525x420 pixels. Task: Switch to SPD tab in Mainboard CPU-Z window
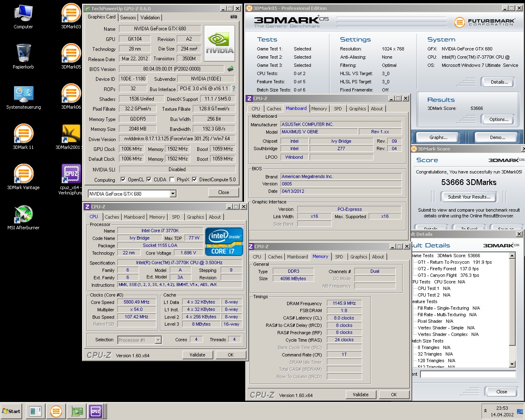click(x=338, y=109)
